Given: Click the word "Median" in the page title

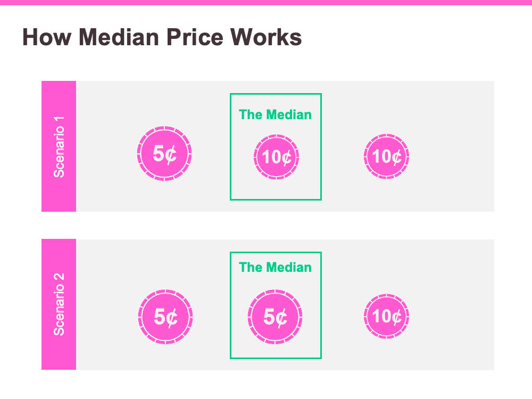Looking at the screenshot, I should pos(119,37).
